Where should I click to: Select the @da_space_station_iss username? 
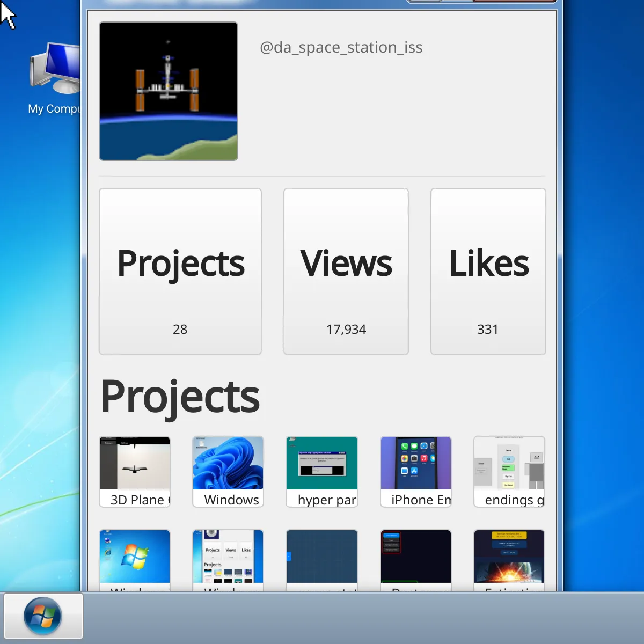pyautogui.click(x=341, y=47)
